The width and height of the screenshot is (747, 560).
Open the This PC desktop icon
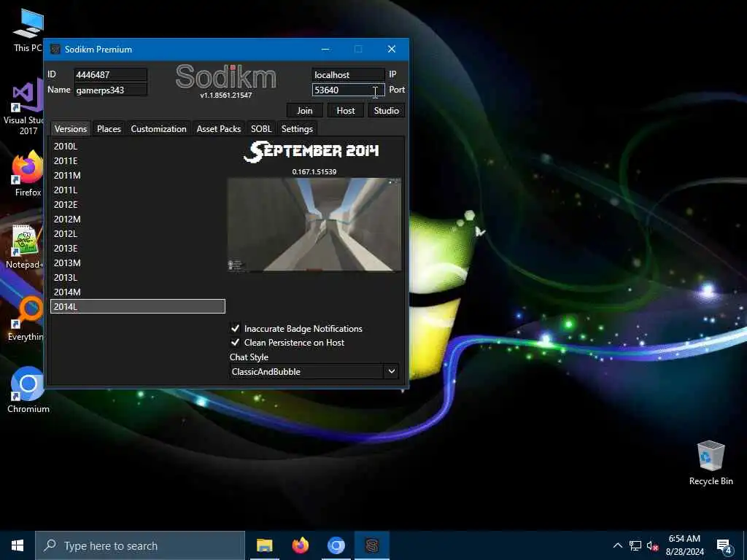(x=28, y=31)
